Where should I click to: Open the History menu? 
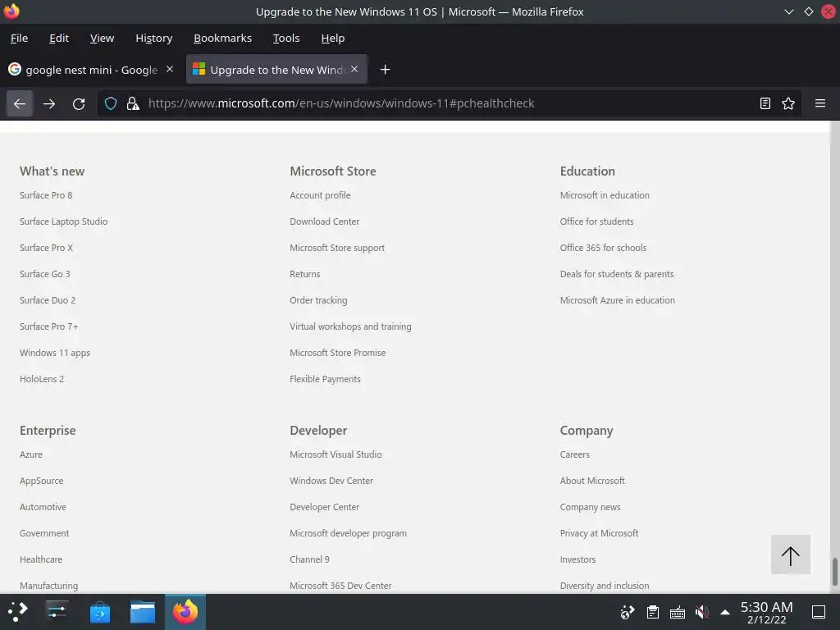(x=153, y=38)
